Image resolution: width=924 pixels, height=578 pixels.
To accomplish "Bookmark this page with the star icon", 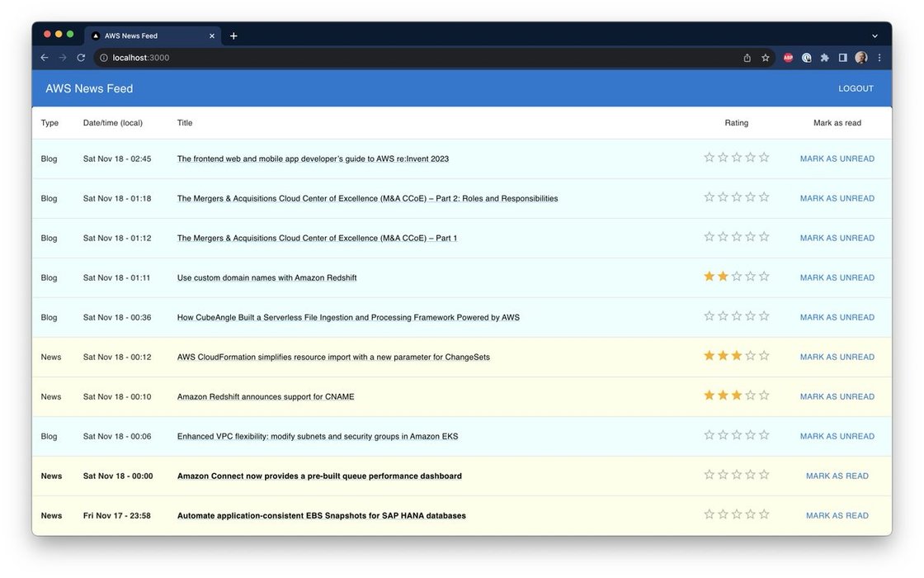I will pos(766,58).
